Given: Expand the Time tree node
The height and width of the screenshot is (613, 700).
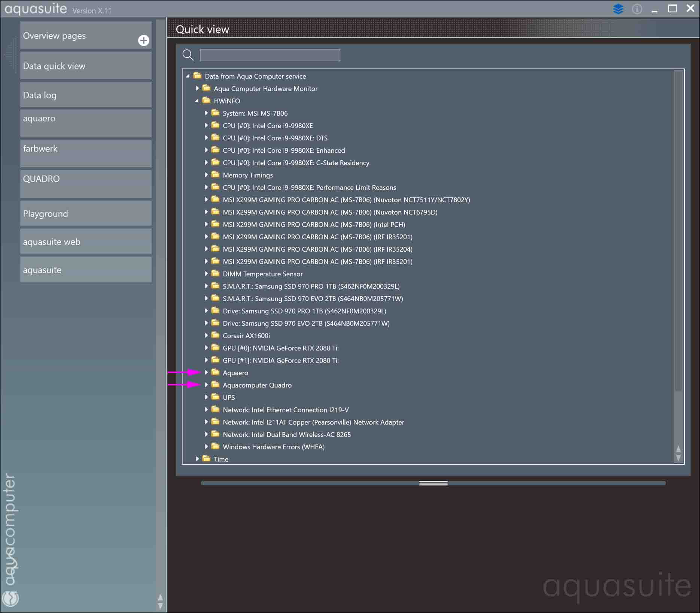Looking at the screenshot, I should tap(197, 459).
